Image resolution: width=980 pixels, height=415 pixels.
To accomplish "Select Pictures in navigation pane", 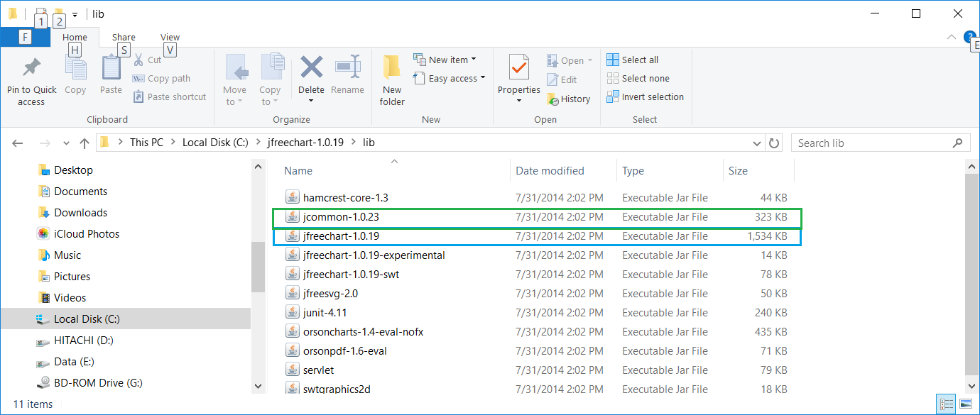I will tap(72, 277).
